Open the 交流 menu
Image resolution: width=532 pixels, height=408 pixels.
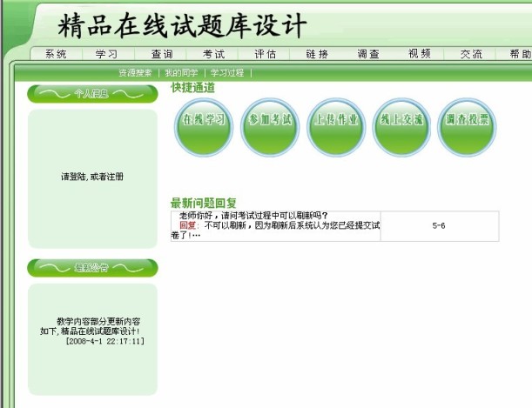coord(471,54)
